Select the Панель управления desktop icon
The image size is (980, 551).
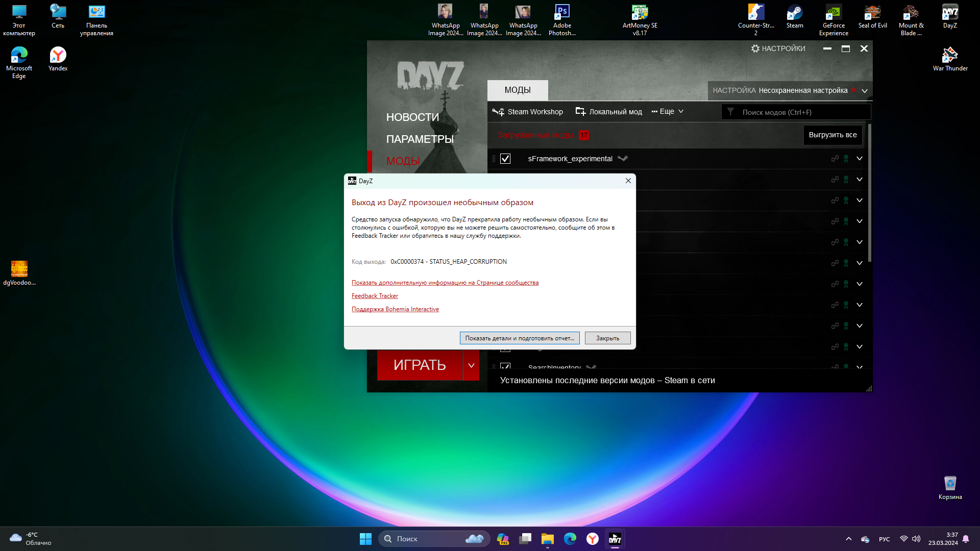96,20
